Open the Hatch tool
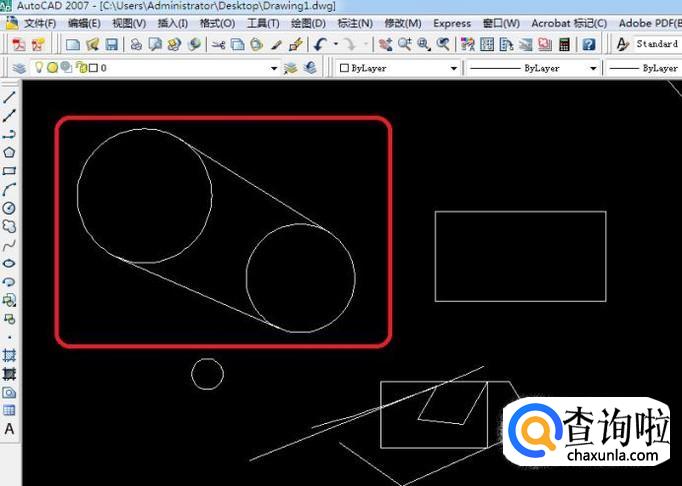The width and height of the screenshot is (682, 486). (x=9, y=355)
